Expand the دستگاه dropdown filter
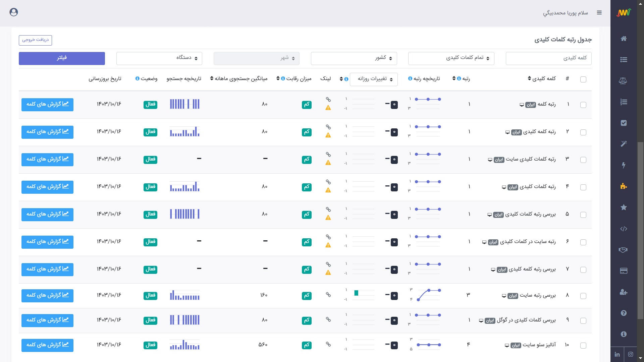Screen dimensions: 644x362 click(x=159, y=58)
